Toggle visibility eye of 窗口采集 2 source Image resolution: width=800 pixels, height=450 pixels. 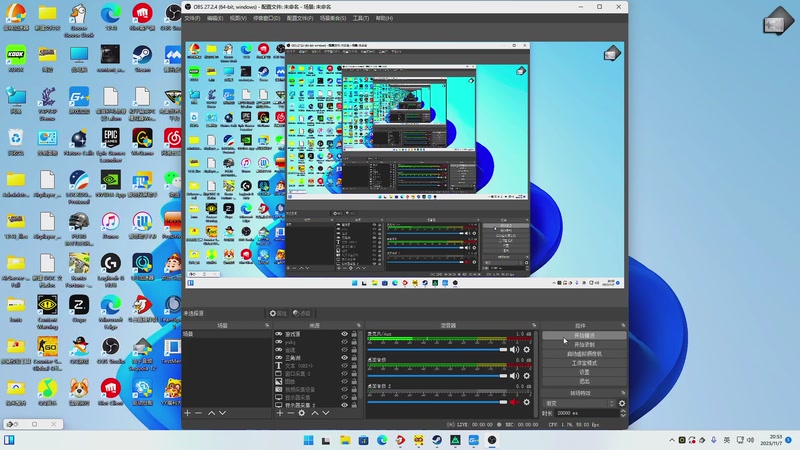(344, 373)
